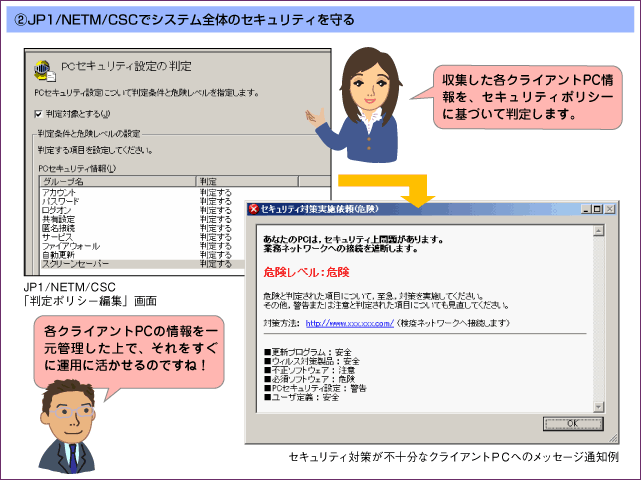Click the あなたのPCは、セキュリティ上問題があります message
Viewport: 641px width, 480px height.
[x=353, y=240]
